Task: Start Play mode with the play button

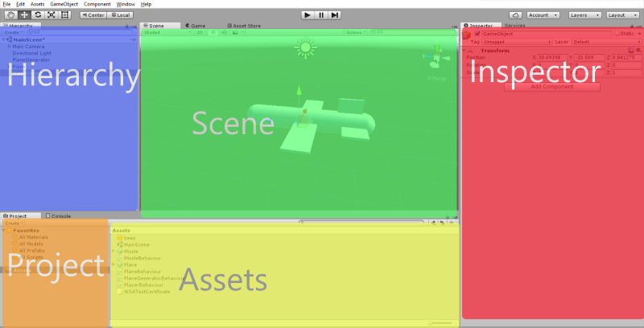Action: point(308,15)
